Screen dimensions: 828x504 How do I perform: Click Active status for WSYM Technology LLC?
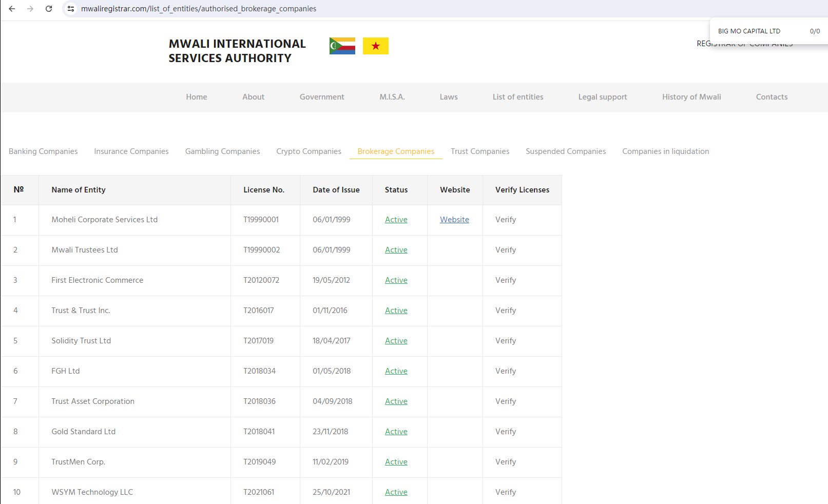(x=396, y=492)
